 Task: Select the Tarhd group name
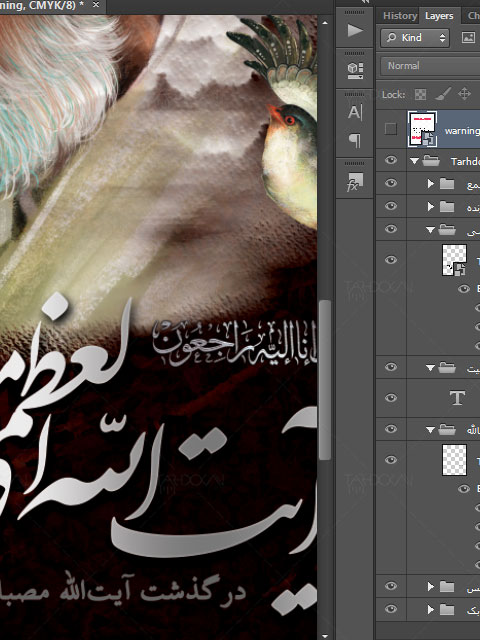[465, 162]
